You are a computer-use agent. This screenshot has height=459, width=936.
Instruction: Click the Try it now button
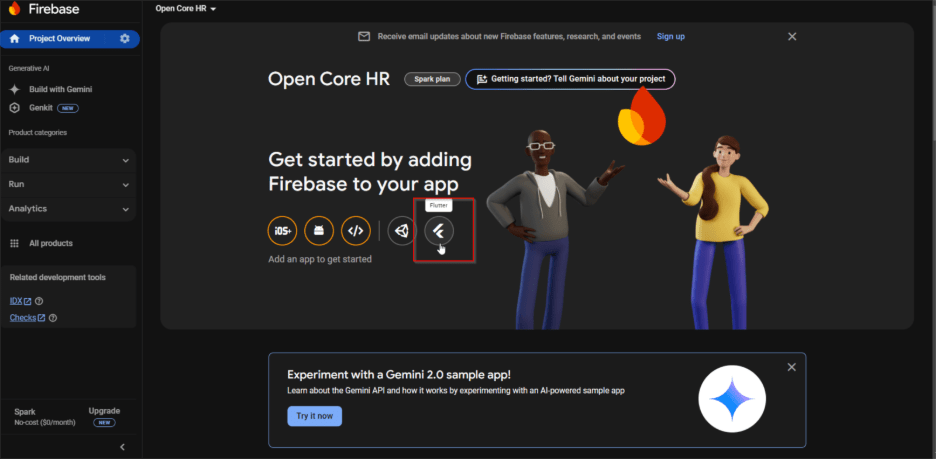pyautogui.click(x=314, y=416)
